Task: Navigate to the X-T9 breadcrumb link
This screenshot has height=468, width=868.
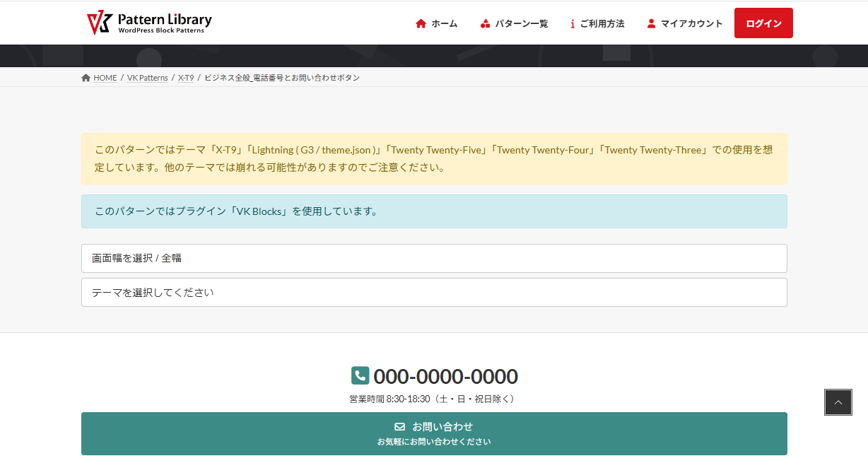Action: click(x=186, y=78)
